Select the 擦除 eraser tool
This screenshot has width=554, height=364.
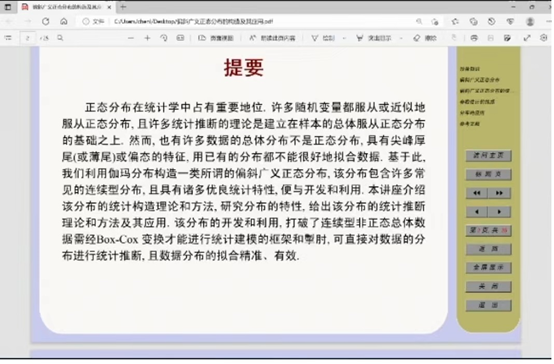coord(425,38)
